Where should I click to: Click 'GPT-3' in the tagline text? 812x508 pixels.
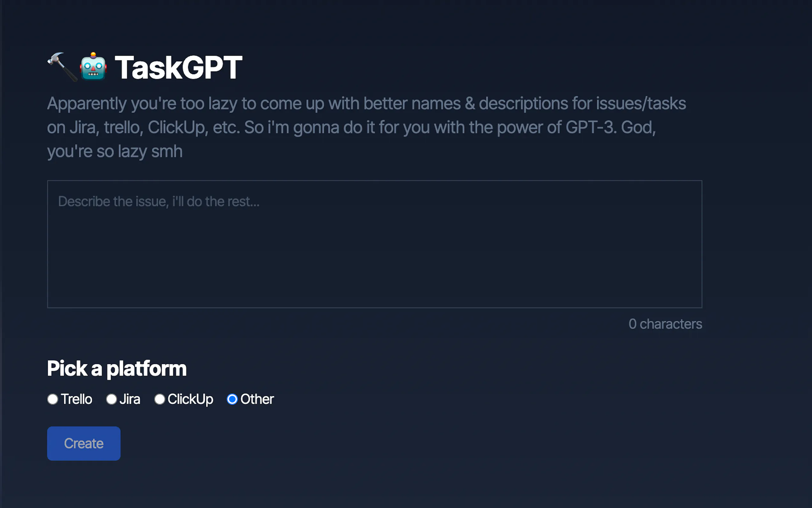click(590, 127)
